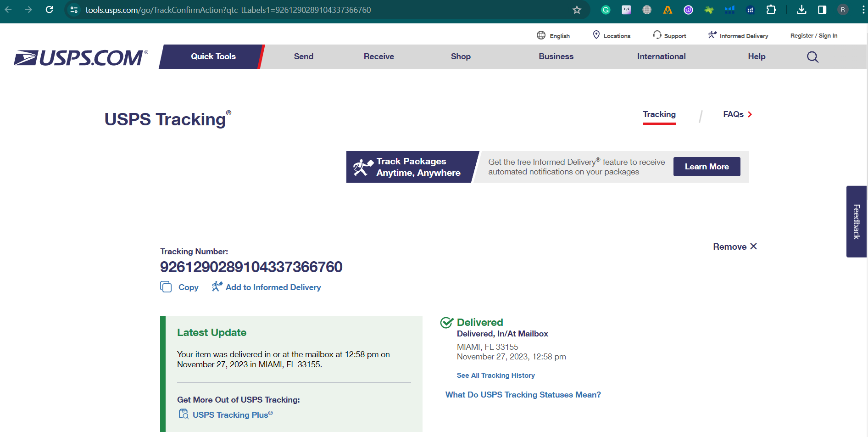Open USPS Tracking Plus link
The height and width of the screenshot is (437, 868).
coord(233,415)
